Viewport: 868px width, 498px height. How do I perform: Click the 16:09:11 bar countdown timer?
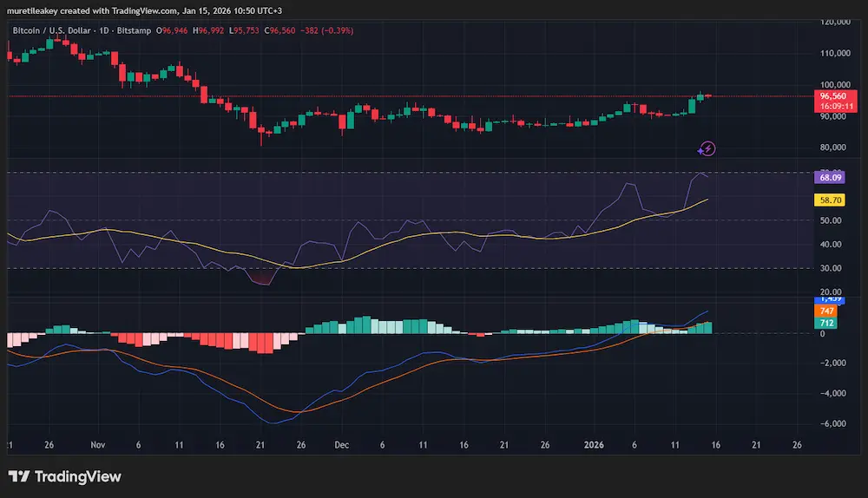point(832,106)
